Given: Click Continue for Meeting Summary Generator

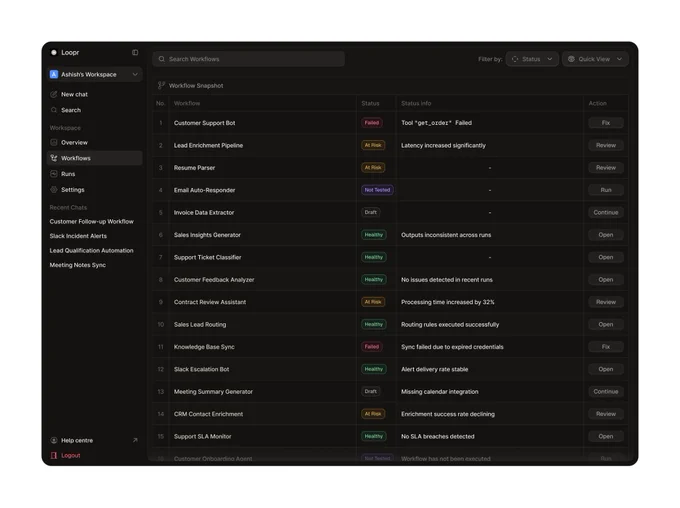Looking at the screenshot, I should pyautogui.click(x=606, y=392).
